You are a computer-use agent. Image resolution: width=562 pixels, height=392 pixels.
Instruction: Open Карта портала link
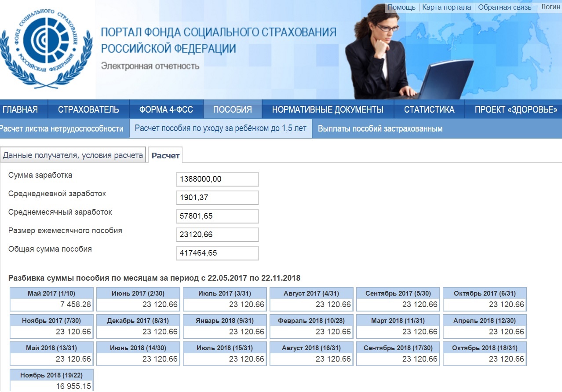(446, 7)
